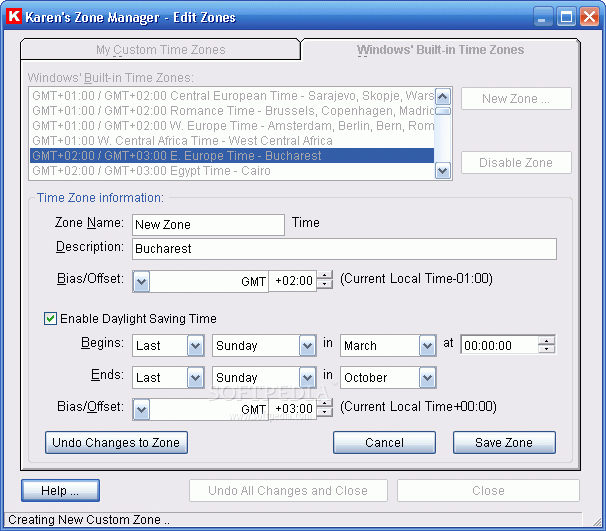This screenshot has height=531, width=606.
Task: Select Central European Time - Sarajevo row
Action: click(x=232, y=95)
